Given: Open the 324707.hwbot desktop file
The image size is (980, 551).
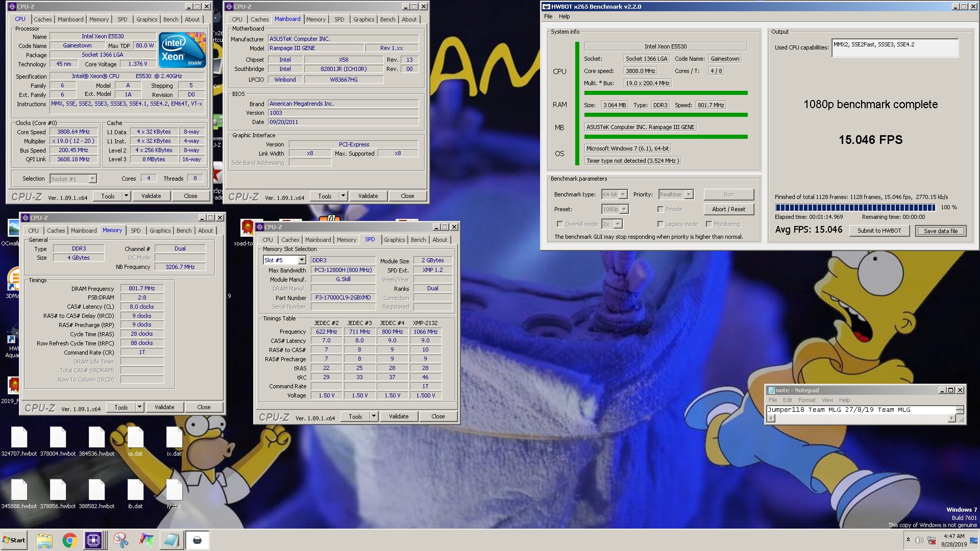Looking at the screenshot, I should [19, 441].
